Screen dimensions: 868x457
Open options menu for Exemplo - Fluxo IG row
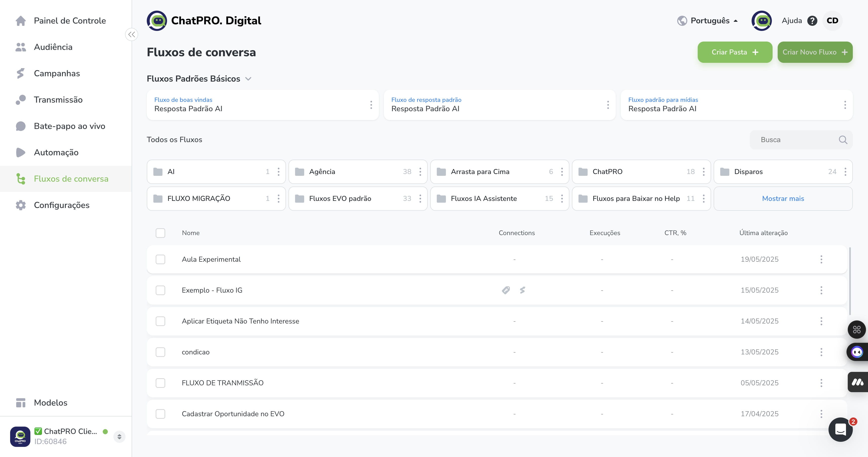tap(821, 290)
